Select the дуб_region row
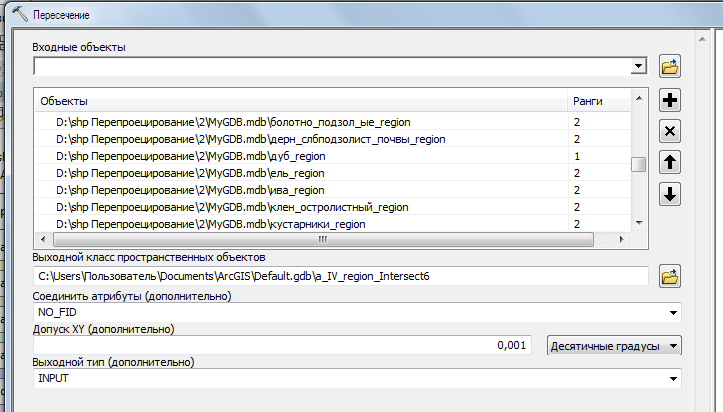The height and width of the screenshot is (412, 723). [332, 156]
